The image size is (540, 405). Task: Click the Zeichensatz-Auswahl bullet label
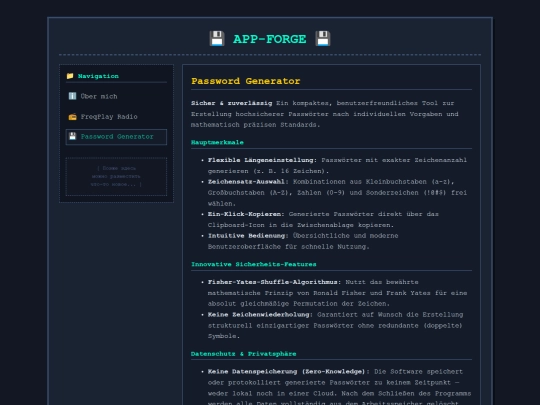point(248,182)
